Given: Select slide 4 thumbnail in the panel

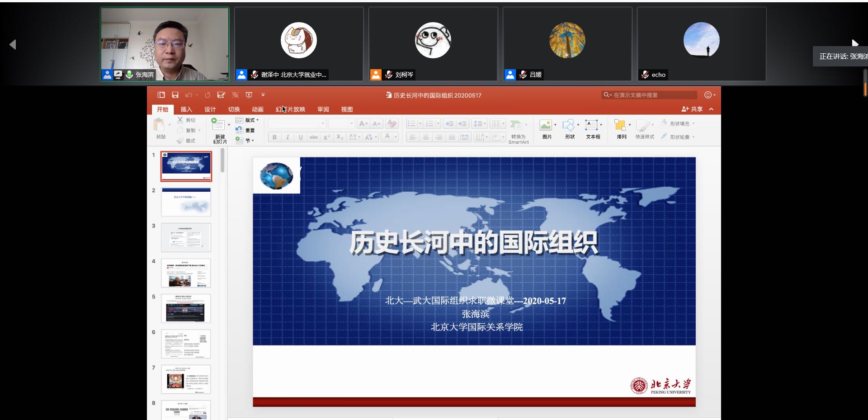Looking at the screenshot, I should [x=186, y=273].
